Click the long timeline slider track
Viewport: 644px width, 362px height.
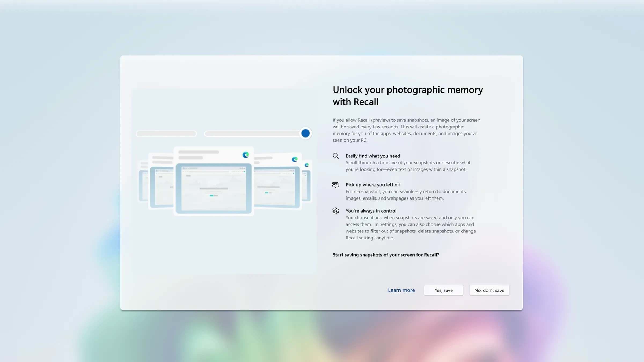pyautogui.click(x=252, y=134)
